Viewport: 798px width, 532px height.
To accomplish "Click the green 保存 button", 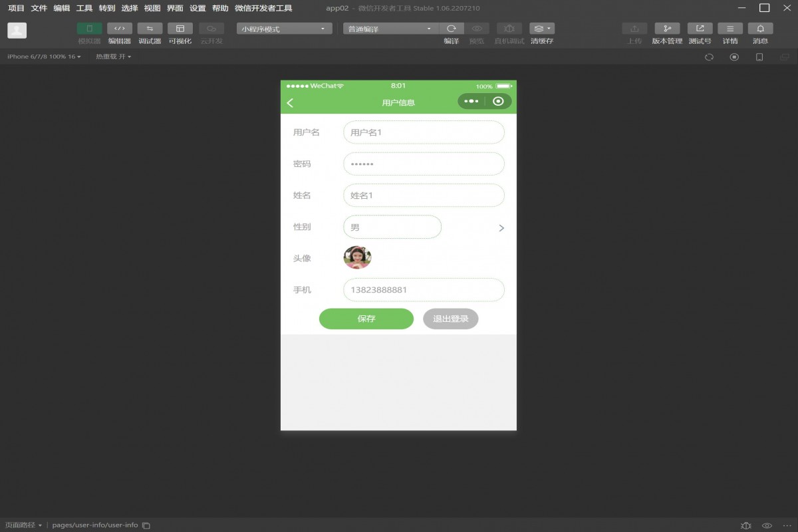I will (x=366, y=319).
